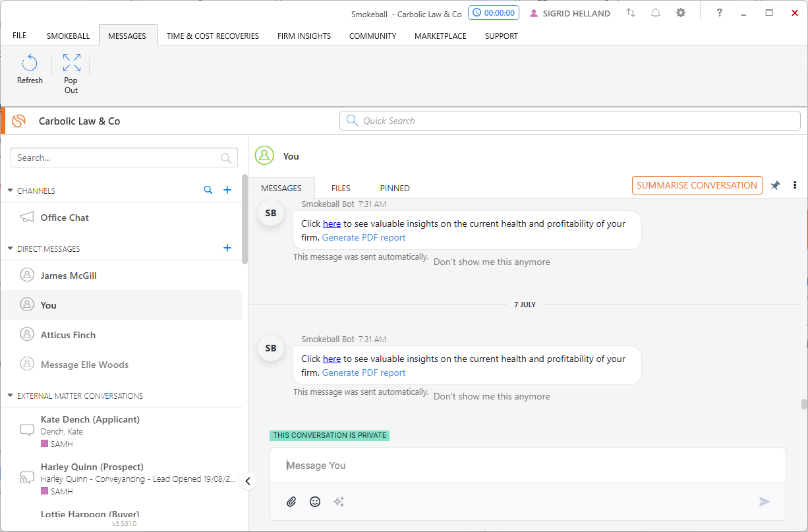Image resolution: width=808 pixels, height=532 pixels.
Task: Click Generate PDF report in first message
Action: 364,237
